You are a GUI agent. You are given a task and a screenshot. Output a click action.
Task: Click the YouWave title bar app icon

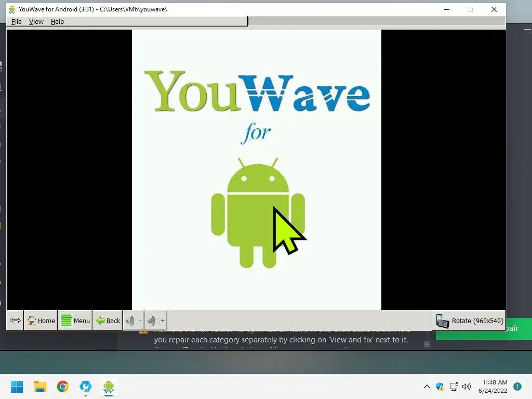[12, 9]
